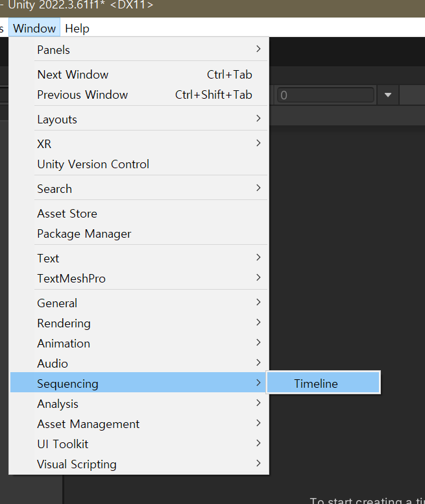Open the Package Manager

139,234
